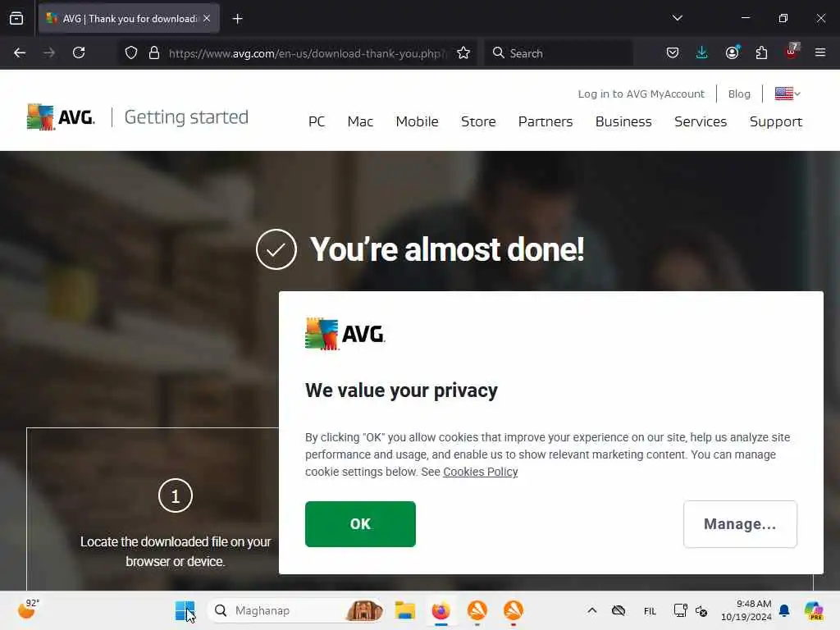Save page to Pocket
The image size is (840, 630).
click(x=673, y=53)
